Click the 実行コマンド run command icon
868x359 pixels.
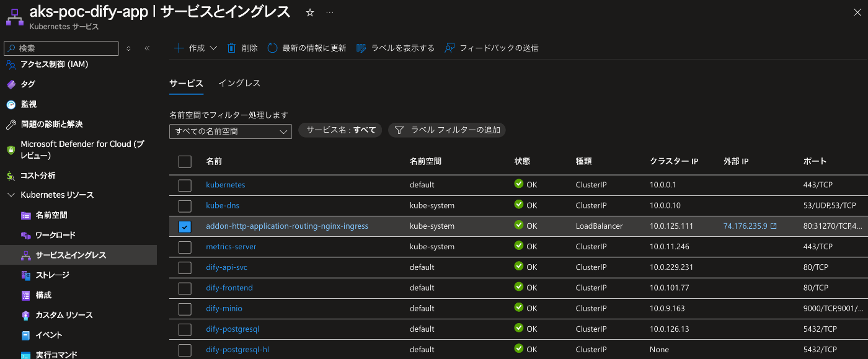25,355
